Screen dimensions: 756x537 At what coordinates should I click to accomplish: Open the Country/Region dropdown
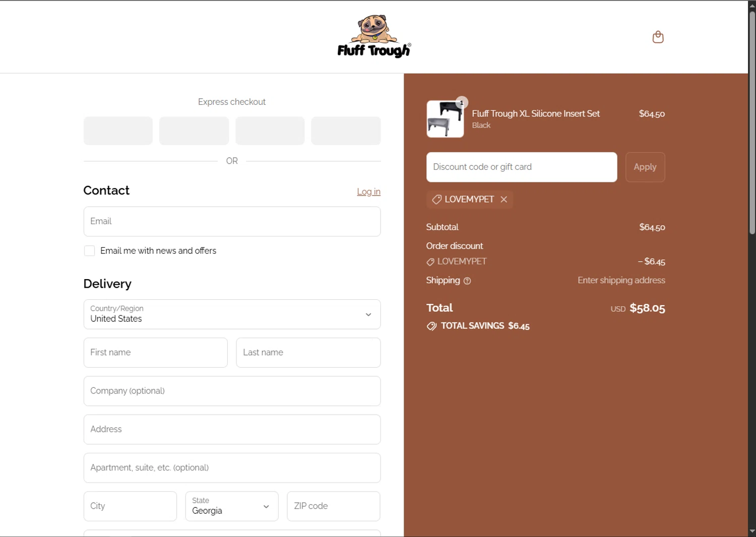coord(232,314)
